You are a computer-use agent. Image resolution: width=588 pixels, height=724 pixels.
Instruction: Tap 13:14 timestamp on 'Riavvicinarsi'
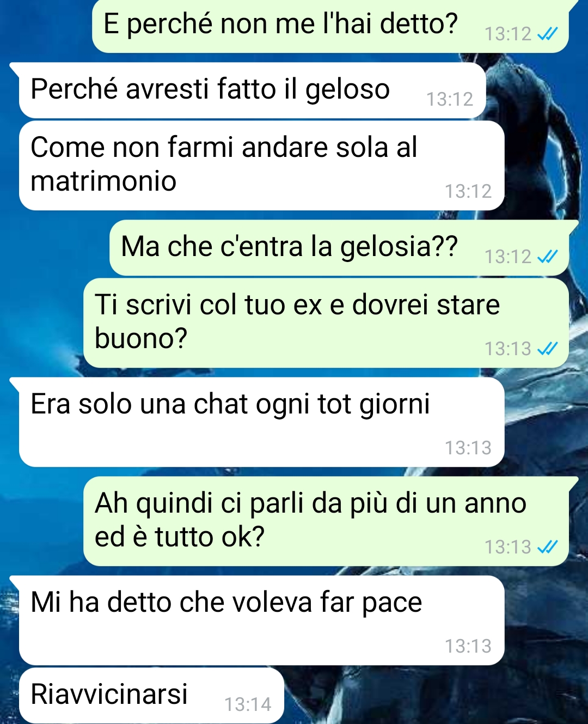[248, 704]
